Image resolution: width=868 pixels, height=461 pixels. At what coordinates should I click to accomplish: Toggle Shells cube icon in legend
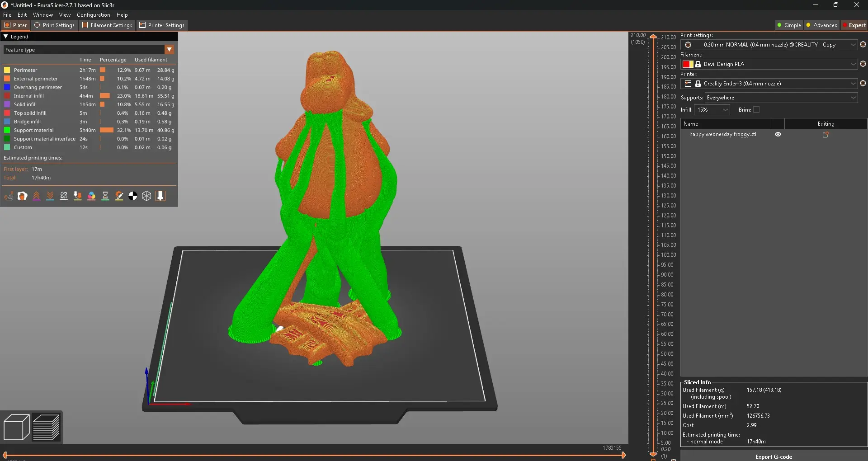click(x=146, y=196)
